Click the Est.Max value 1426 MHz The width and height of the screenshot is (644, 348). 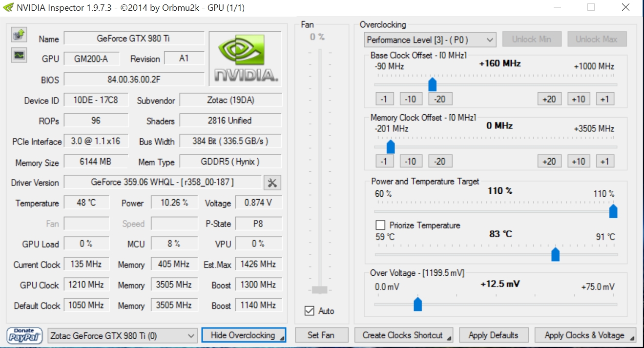click(x=258, y=264)
